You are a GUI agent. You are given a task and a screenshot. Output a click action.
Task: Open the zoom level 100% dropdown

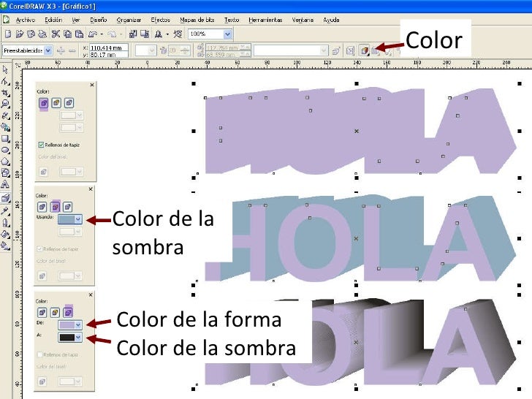[x=228, y=34]
